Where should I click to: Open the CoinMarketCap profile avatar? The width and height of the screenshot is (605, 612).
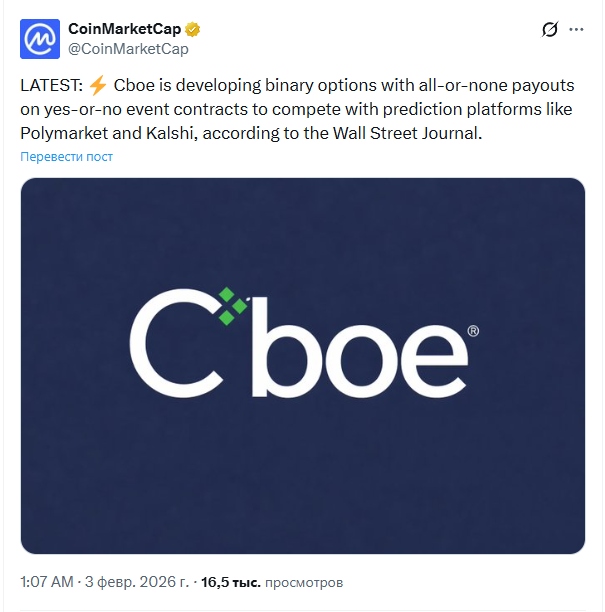coord(41,38)
